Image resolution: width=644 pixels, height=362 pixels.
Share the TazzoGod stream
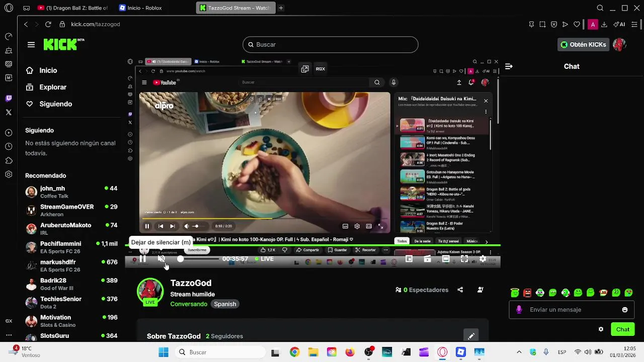(x=460, y=290)
